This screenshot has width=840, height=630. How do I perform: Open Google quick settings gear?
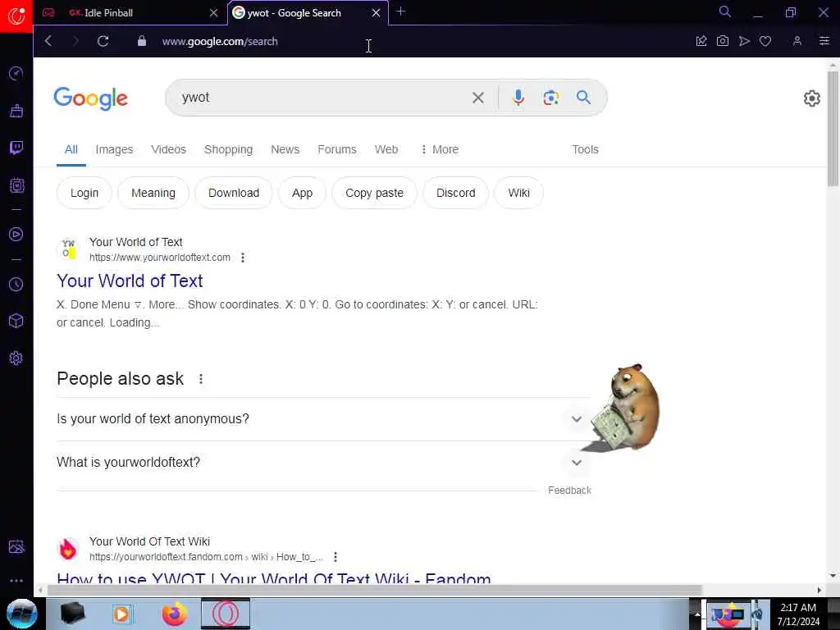point(811,98)
